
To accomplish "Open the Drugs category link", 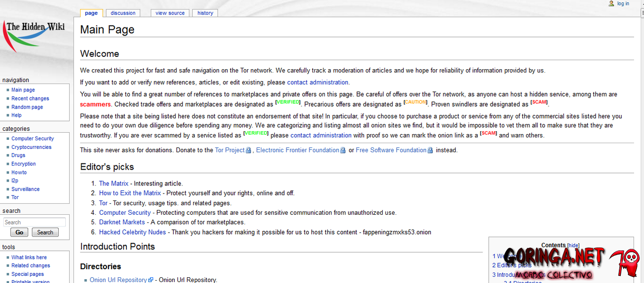I will point(18,155).
